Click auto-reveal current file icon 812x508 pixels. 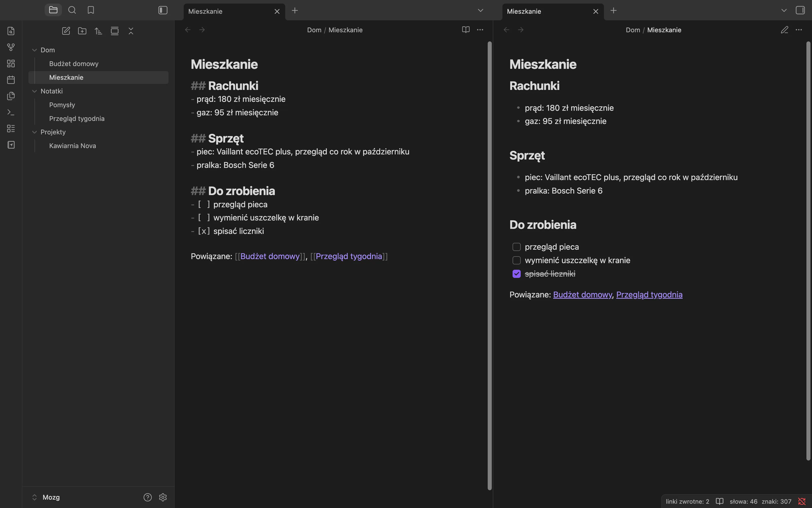pos(115,31)
